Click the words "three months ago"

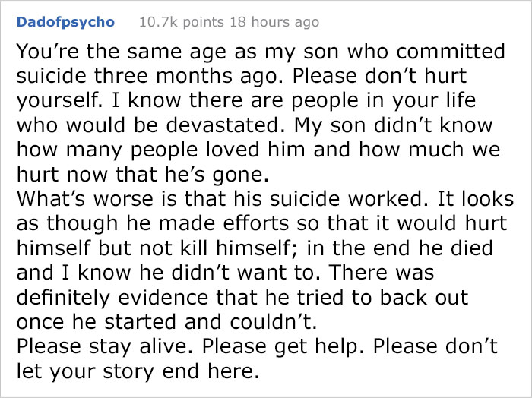click(161, 76)
